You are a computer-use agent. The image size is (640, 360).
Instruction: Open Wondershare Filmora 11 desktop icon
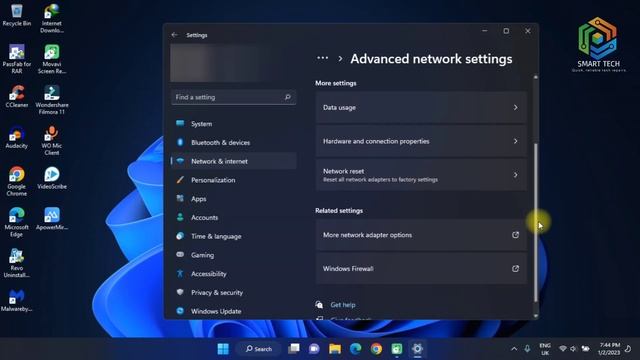coord(52,100)
